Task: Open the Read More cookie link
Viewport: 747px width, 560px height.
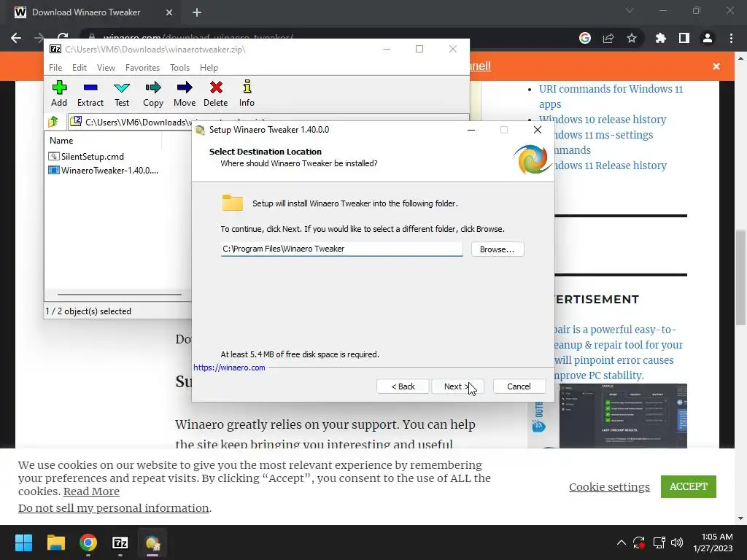Action: click(x=91, y=491)
